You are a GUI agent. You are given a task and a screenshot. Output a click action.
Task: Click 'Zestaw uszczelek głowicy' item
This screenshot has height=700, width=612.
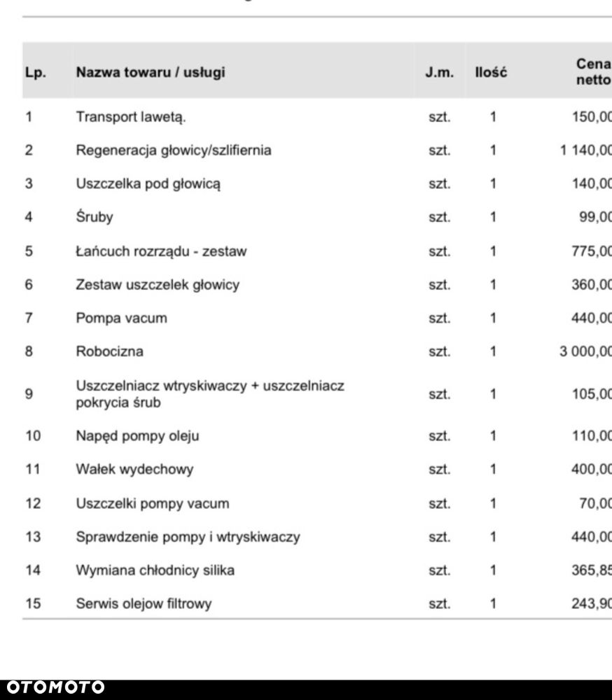tap(158, 284)
